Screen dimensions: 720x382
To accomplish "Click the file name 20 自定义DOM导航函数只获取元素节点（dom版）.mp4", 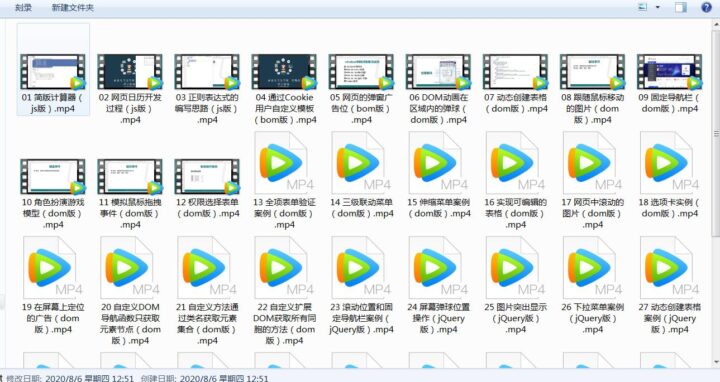I will 130,324.
